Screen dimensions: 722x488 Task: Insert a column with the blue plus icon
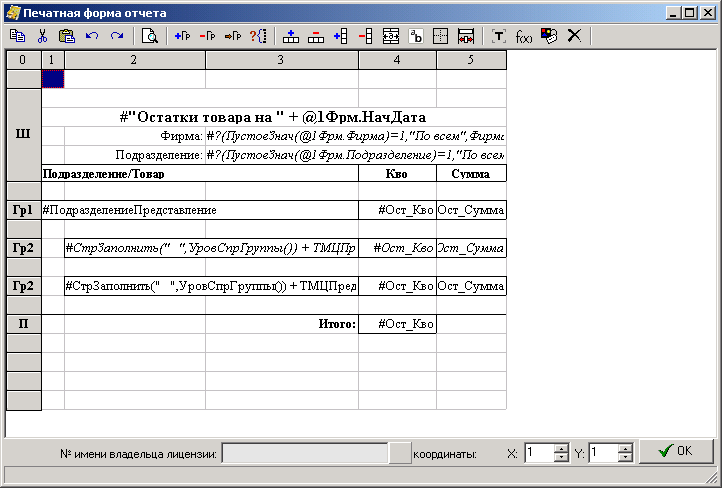341,36
